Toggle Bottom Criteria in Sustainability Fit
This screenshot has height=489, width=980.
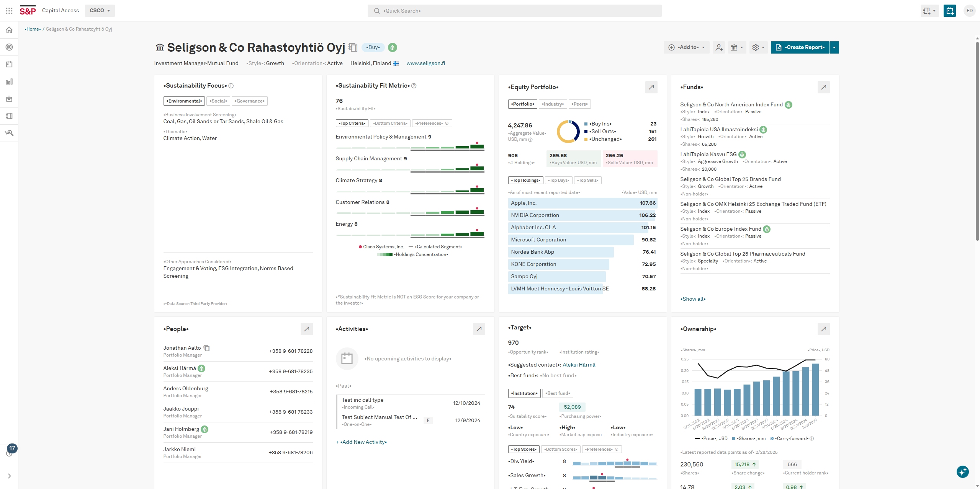click(390, 123)
